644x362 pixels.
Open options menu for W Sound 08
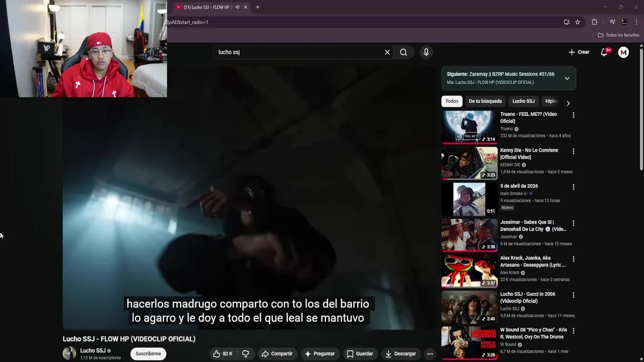574,331
